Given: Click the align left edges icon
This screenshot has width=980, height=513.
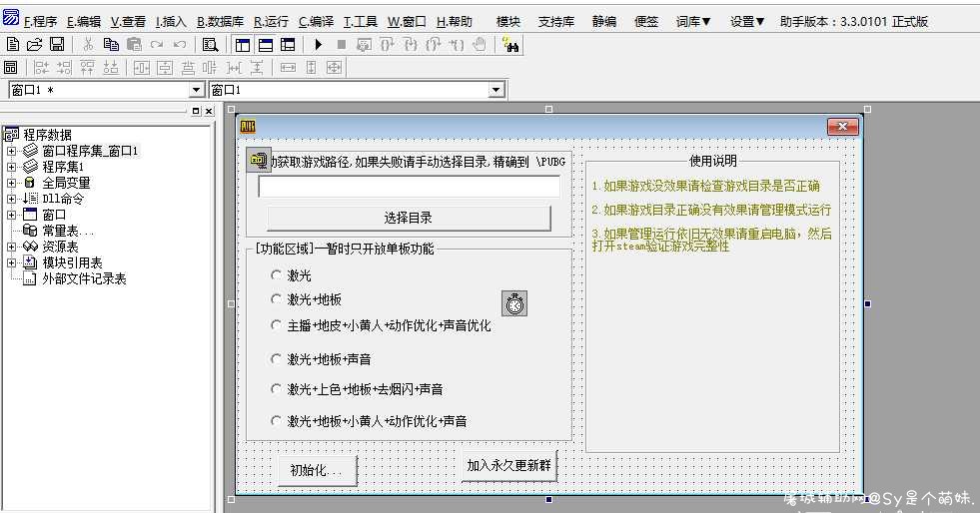Looking at the screenshot, I should click(x=41, y=68).
